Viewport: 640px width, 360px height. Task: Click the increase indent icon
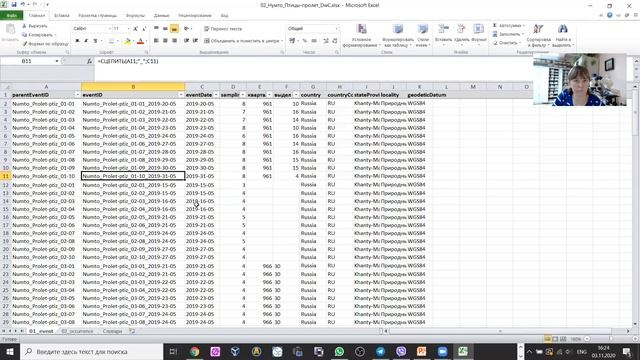point(196,41)
